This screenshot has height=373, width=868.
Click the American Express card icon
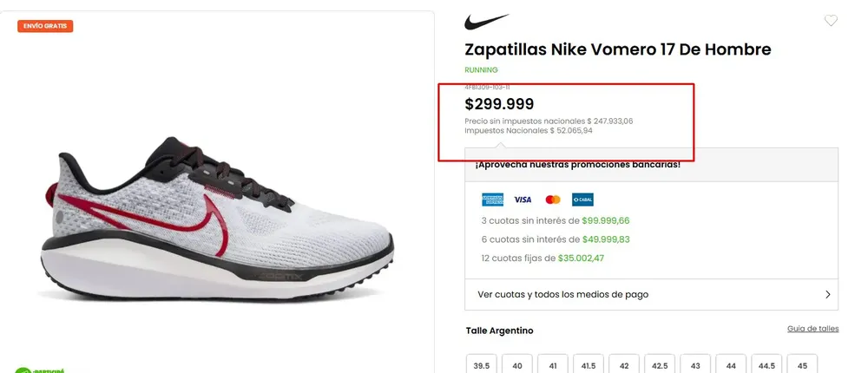point(493,200)
